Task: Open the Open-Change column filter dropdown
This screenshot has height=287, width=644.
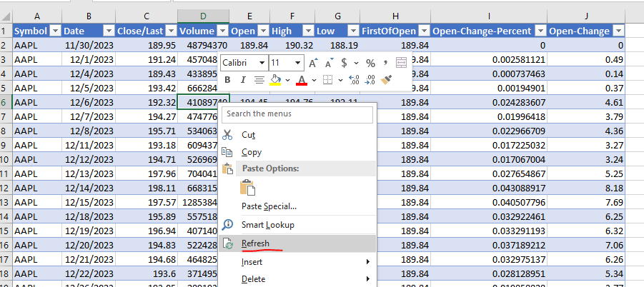Action: (x=618, y=31)
